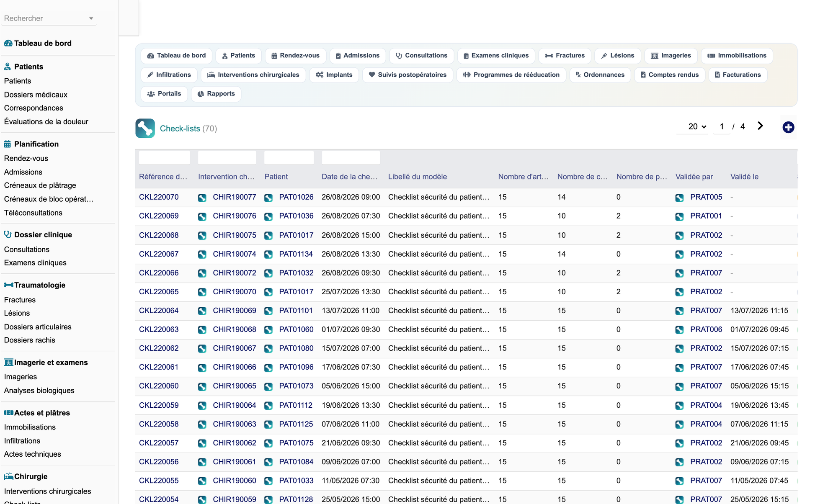Open the Facturations tab
This screenshot has height=504, width=815.
click(x=738, y=75)
